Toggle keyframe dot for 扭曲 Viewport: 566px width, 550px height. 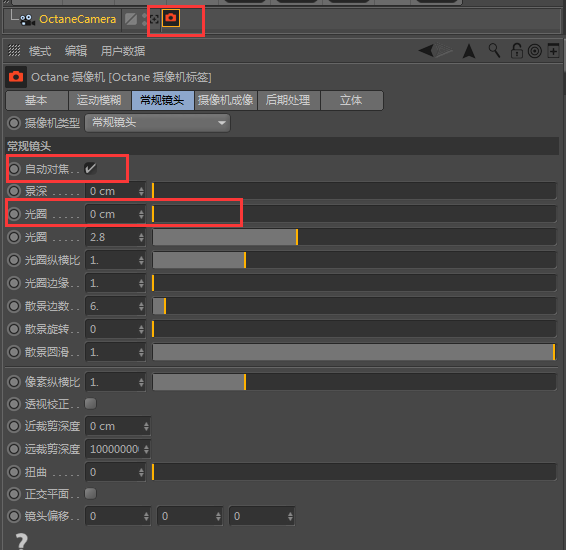pyautogui.click(x=14, y=472)
